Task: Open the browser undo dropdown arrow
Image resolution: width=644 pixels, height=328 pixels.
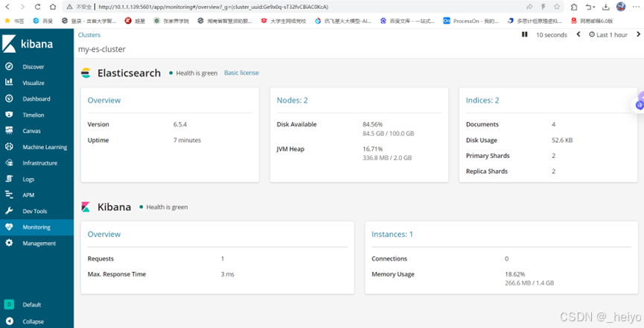Action: pyautogui.click(x=594, y=7)
